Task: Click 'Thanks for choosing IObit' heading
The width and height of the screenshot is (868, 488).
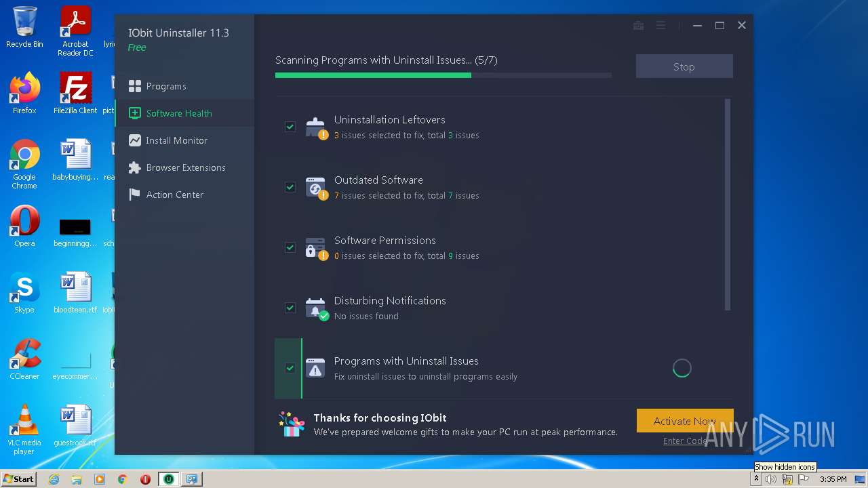Action: coord(380,418)
